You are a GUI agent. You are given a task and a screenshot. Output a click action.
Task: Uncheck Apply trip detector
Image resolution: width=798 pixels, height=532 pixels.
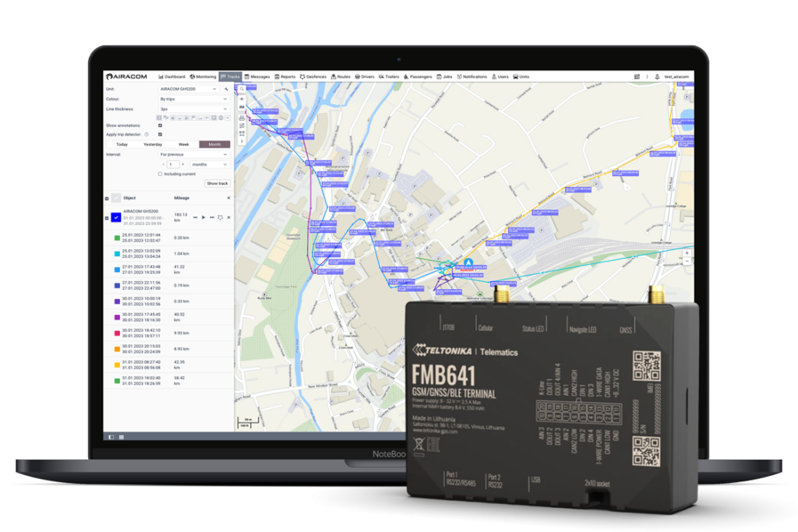[160, 134]
